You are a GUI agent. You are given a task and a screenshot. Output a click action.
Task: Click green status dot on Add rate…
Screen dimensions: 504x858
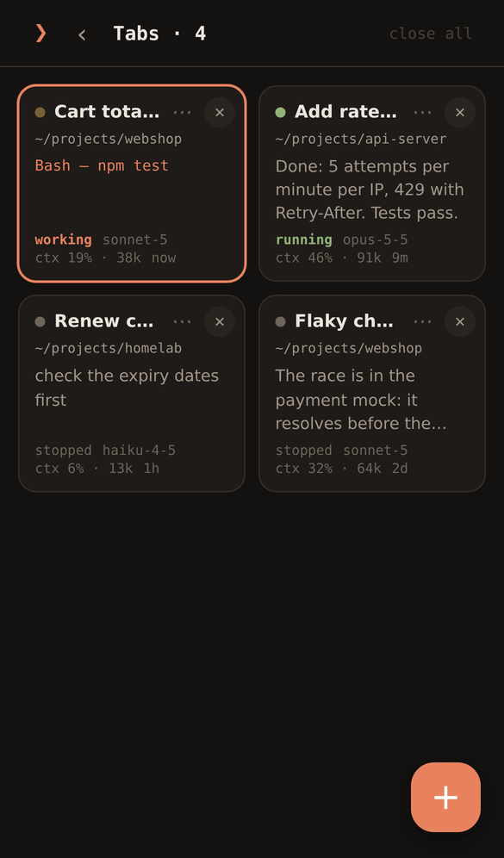pyautogui.click(x=280, y=112)
